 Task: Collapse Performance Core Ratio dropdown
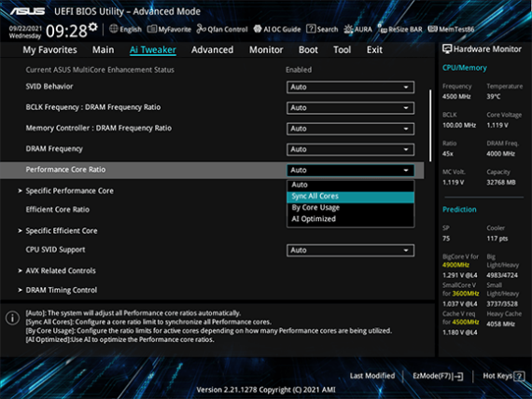[350, 171]
